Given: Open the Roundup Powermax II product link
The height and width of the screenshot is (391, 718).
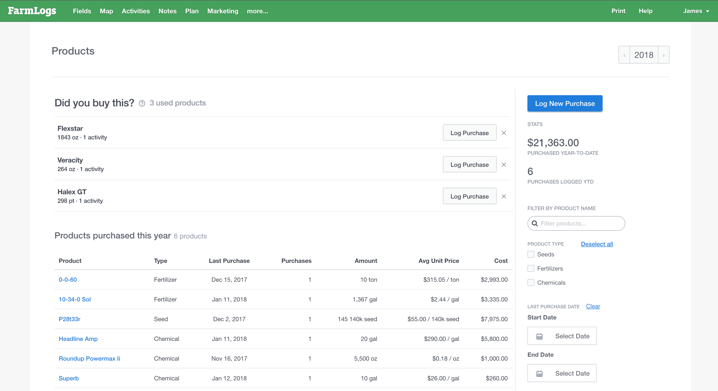Looking at the screenshot, I should pyautogui.click(x=89, y=358).
